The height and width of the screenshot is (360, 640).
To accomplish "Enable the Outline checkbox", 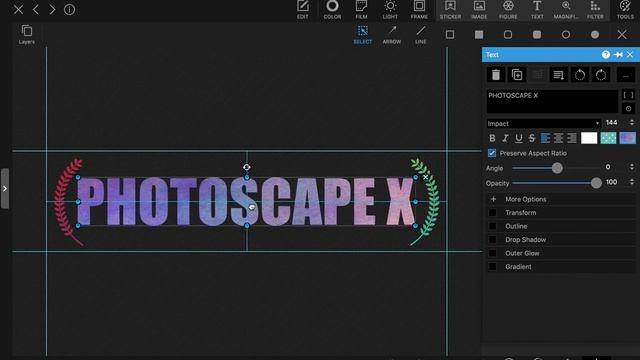I will point(493,226).
